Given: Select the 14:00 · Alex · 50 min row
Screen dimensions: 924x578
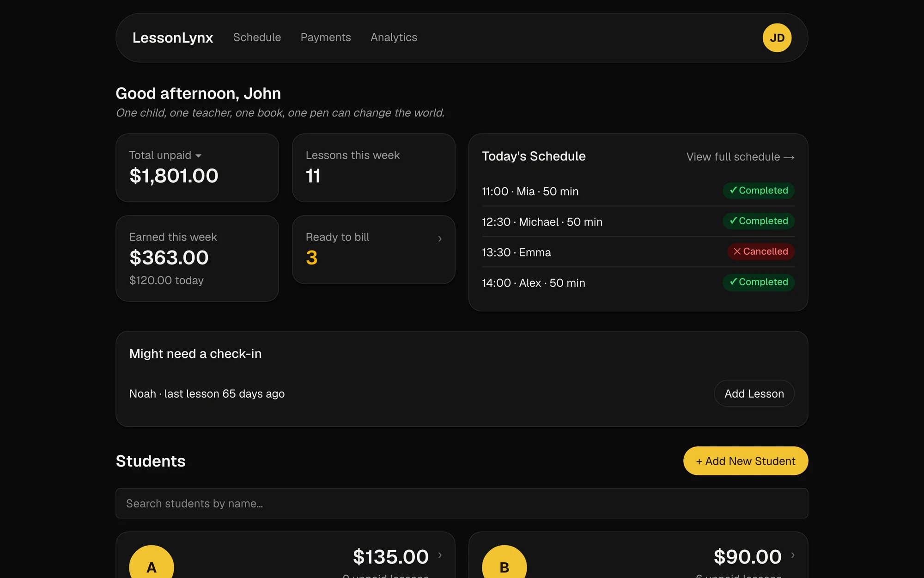Looking at the screenshot, I should coord(638,283).
